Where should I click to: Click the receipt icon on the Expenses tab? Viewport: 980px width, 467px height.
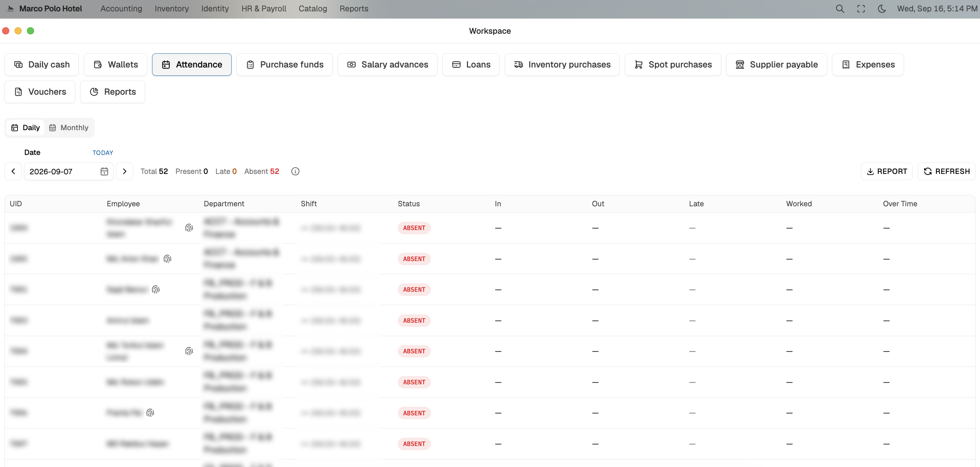coord(846,65)
